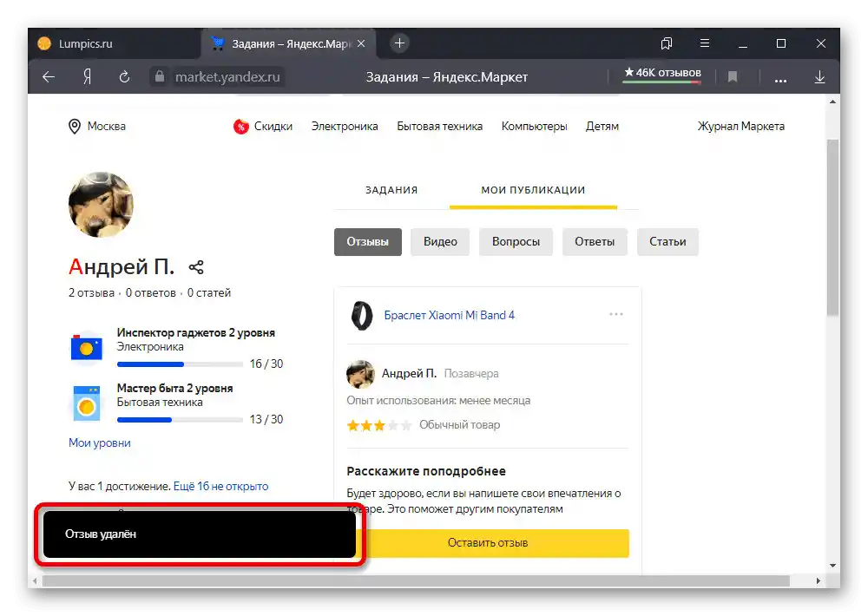This screenshot has width=868, height=616.
Task: Open the Электроника category
Action: 345,126
